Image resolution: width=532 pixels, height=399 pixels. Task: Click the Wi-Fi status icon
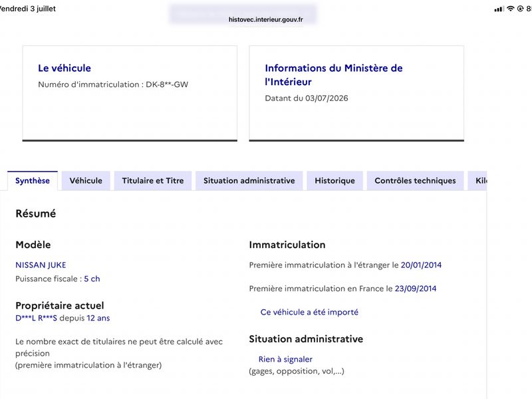pos(510,9)
